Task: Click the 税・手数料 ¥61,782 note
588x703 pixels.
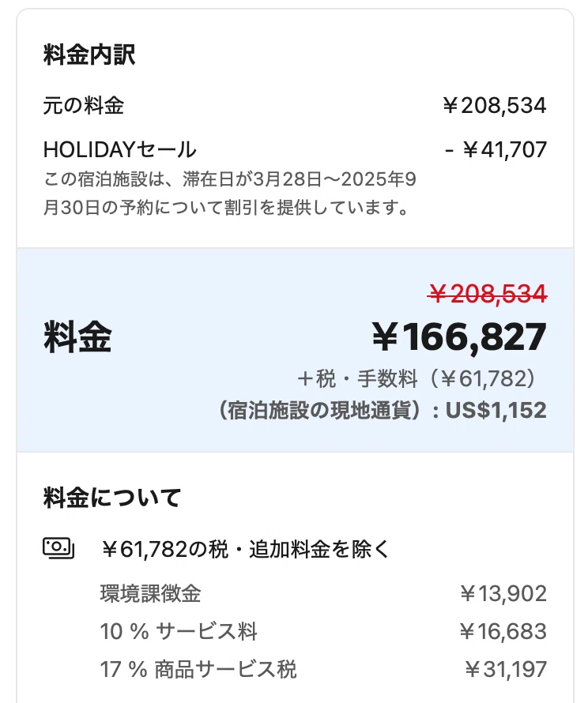Action: pyautogui.click(x=416, y=379)
